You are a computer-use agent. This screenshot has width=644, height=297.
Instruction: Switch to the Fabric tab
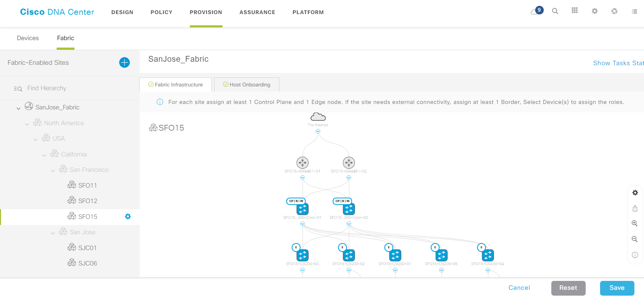pyautogui.click(x=66, y=38)
